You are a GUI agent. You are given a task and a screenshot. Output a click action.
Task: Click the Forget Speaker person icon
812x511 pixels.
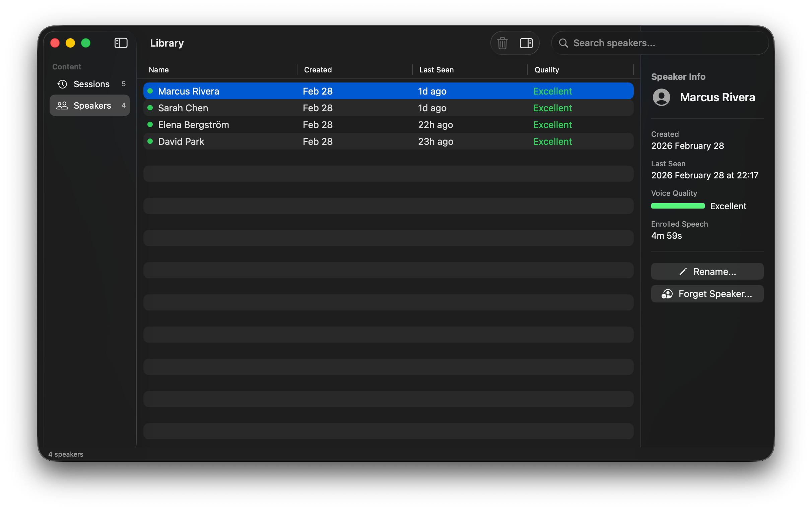[667, 294]
